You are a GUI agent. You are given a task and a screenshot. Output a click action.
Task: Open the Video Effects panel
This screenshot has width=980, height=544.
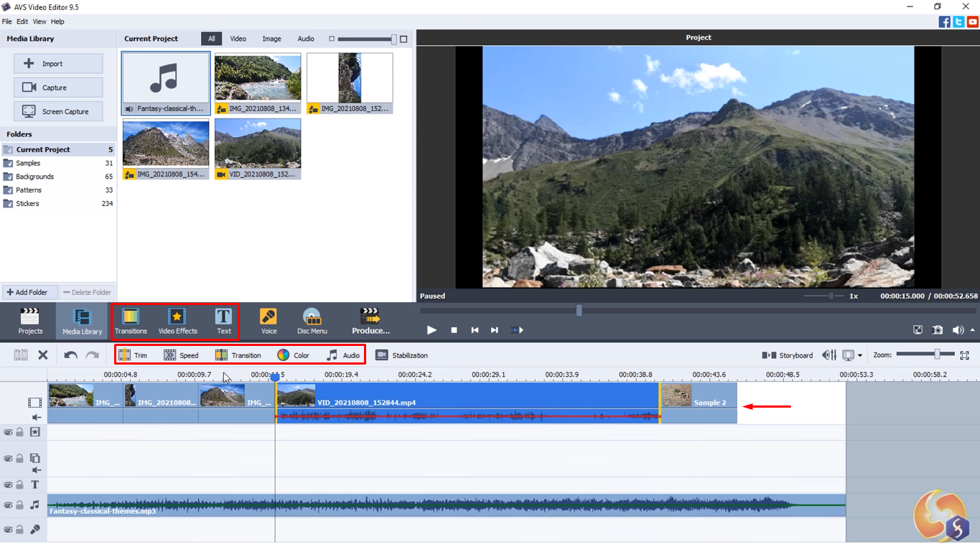point(177,321)
